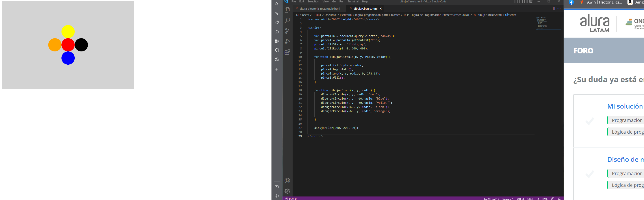Click UTF-8 encoding in status bar
Image resolution: width=644 pixels, height=200 pixels.
click(x=520, y=198)
